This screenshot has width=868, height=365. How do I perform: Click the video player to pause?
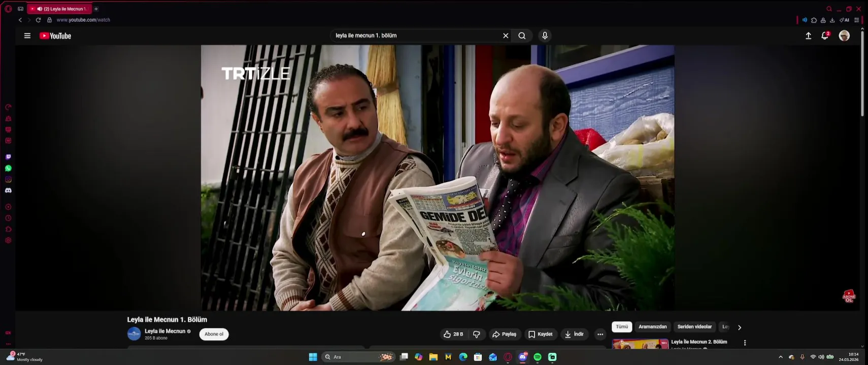(438, 177)
